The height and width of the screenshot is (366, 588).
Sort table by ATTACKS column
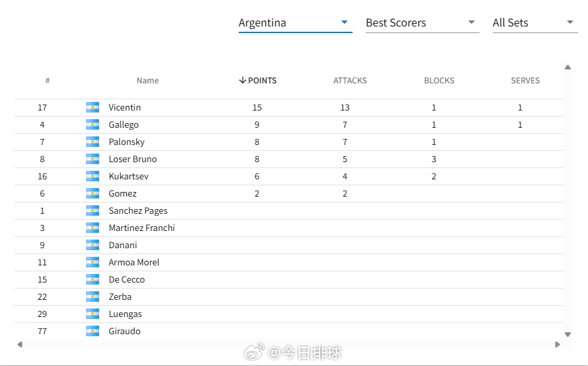coord(350,80)
